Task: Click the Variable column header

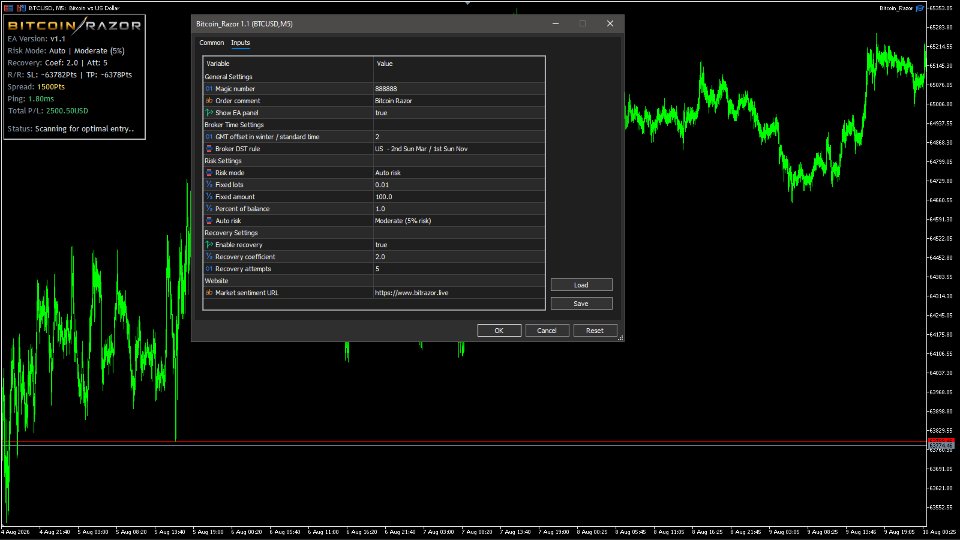Action: coord(288,64)
